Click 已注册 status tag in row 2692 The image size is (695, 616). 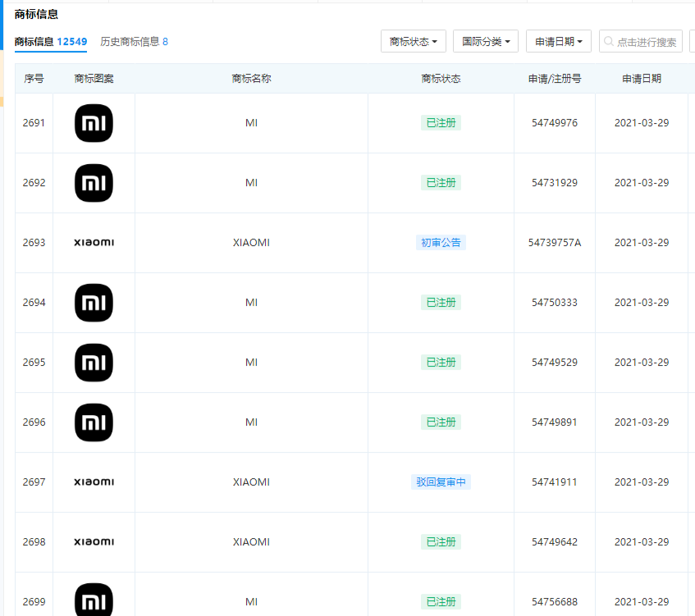441,183
